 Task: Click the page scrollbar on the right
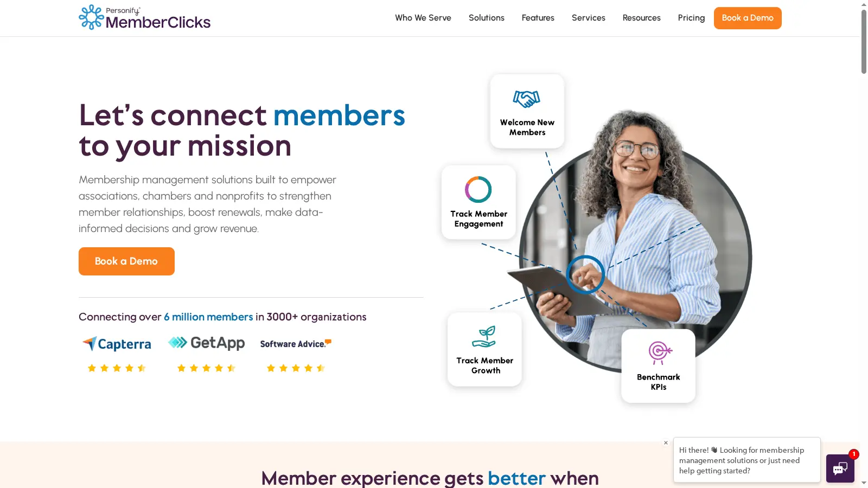point(864,38)
